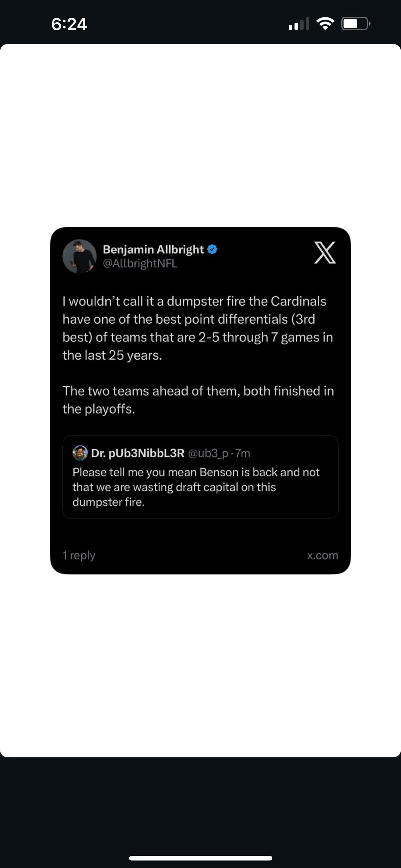Viewport: 401px width, 868px height.
Task: Tap the 6:24 clock in status bar
Action: [x=69, y=24]
